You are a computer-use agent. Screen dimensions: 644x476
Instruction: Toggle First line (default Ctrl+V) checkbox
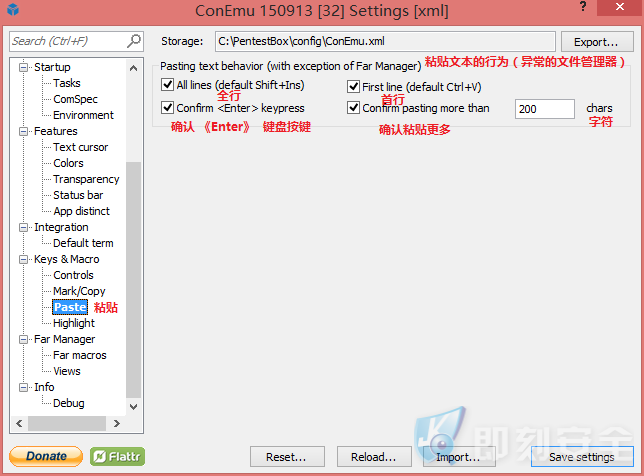click(353, 86)
